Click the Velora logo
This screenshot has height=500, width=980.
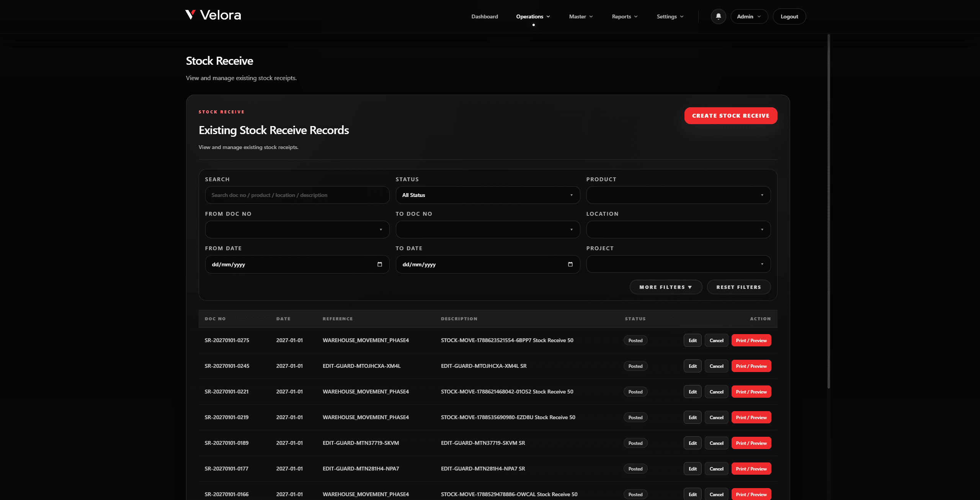click(213, 15)
